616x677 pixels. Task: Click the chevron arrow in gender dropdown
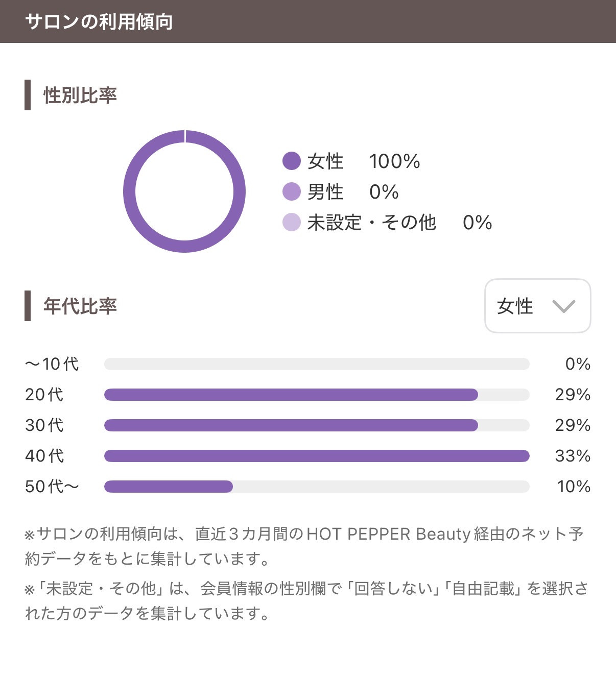(563, 306)
